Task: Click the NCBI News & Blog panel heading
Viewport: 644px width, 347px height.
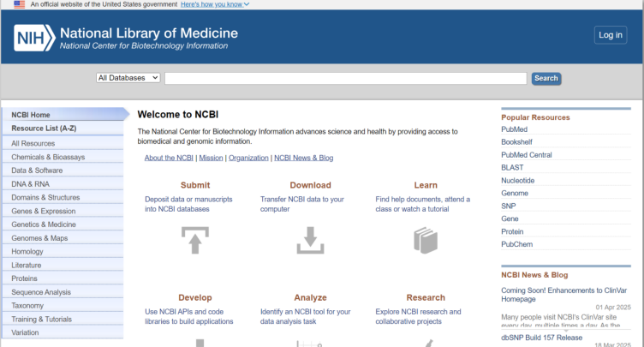Action: coord(534,275)
